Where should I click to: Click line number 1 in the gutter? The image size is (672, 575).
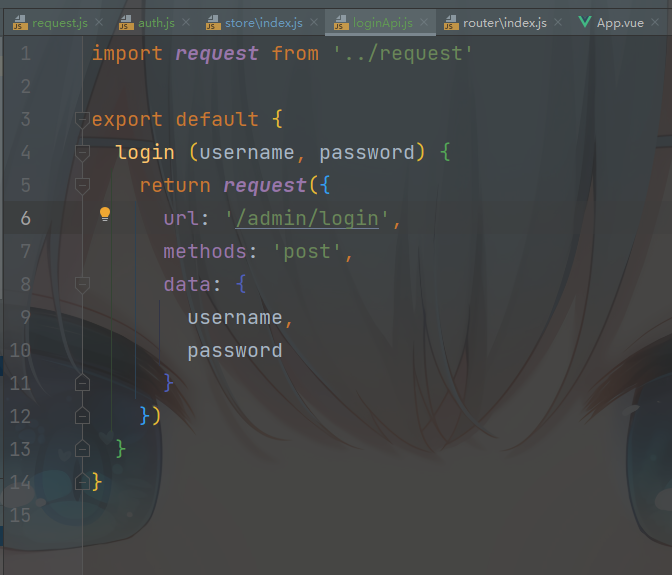click(26, 54)
